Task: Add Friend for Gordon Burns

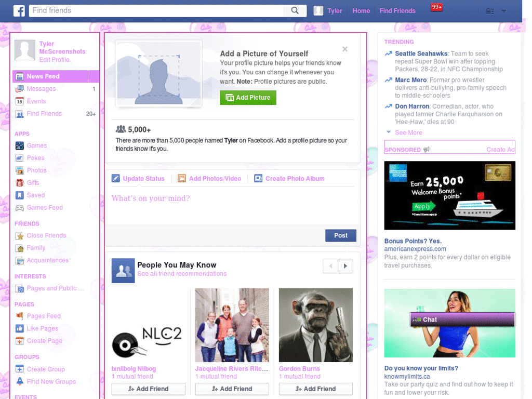Action: coord(316,389)
